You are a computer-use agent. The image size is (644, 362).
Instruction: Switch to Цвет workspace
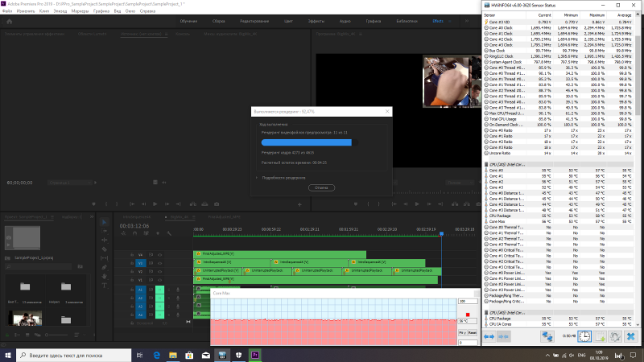[288, 21]
